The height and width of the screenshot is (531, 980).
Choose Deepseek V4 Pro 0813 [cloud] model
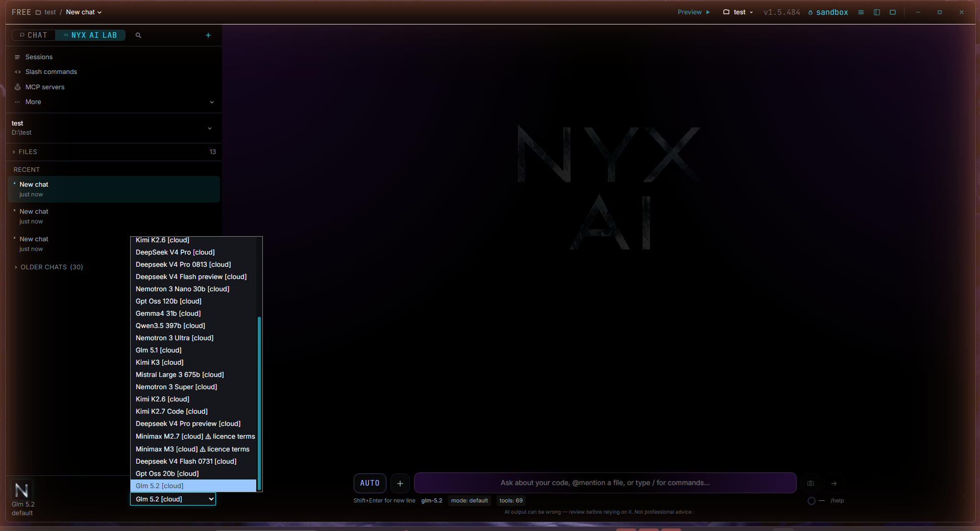(193, 265)
